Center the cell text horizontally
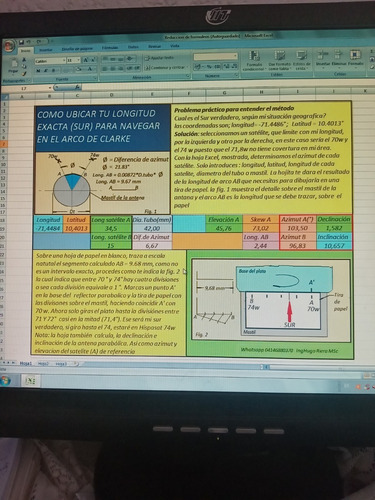This screenshot has height=500, width=375. point(113,69)
